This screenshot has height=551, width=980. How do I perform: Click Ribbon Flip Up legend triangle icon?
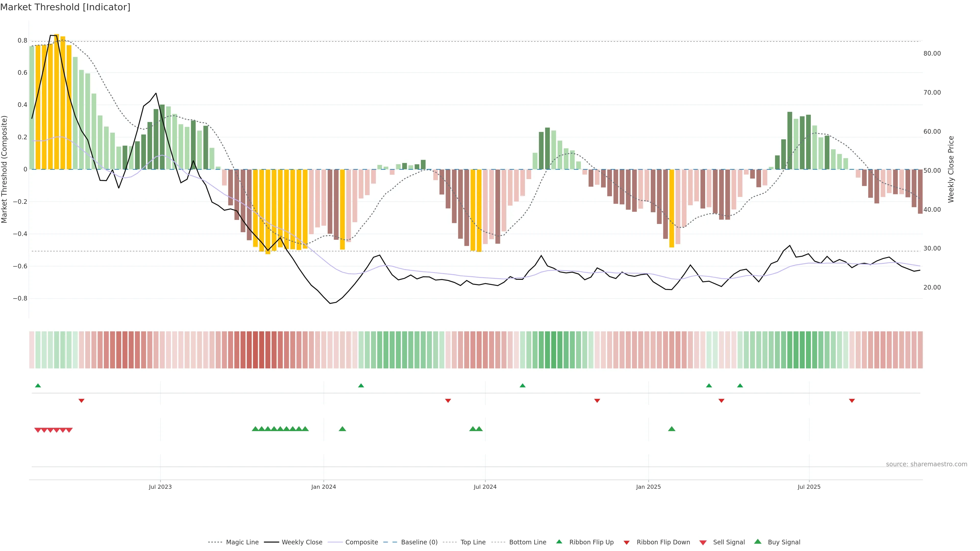(559, 542)
